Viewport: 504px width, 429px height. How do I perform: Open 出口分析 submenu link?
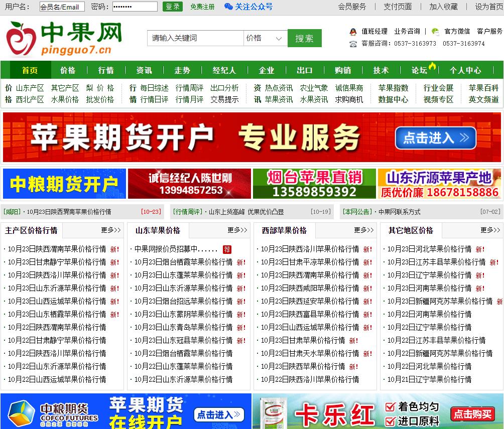coord(224,88)
